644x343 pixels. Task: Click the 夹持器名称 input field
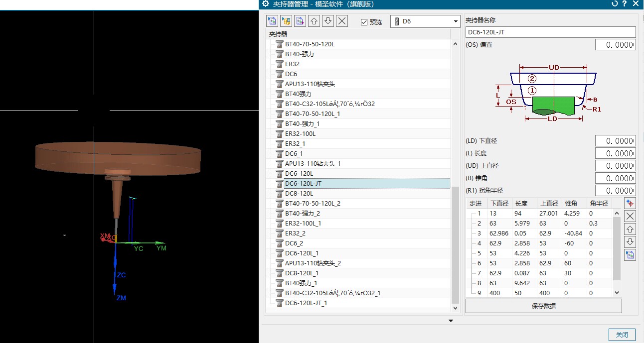(551, 32)
